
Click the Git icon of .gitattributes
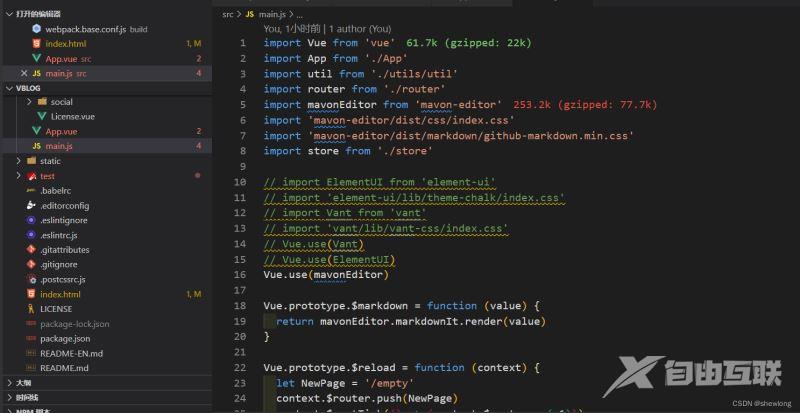(31, 250)
